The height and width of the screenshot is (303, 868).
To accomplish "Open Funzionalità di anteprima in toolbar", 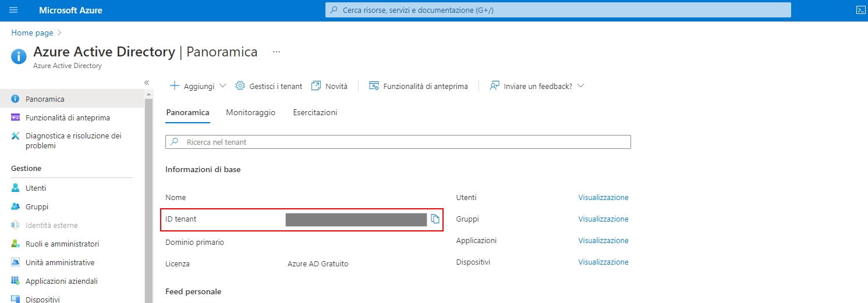I will tap(419, 86).
